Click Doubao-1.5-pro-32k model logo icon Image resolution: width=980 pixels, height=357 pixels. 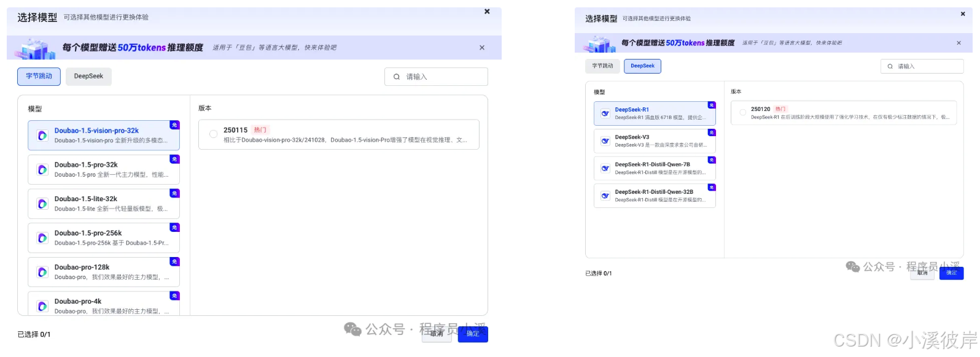[x=42, y=170]
